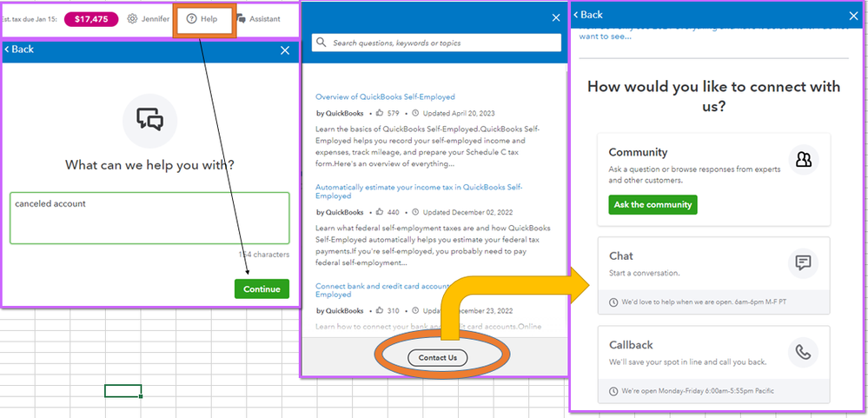Click the speech bubbles icon above help prompt
The width and height of the screenshot is (868, 418).
pos(150,120)
